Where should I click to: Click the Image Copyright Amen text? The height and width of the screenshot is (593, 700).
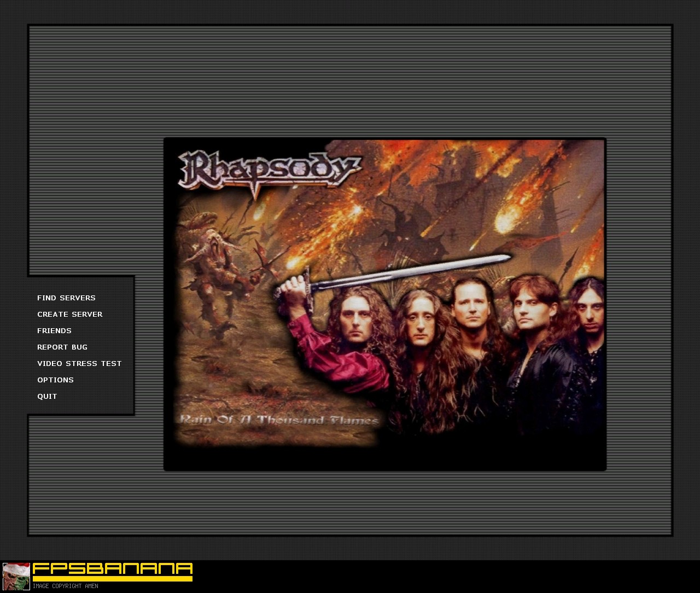click(65, 586)
